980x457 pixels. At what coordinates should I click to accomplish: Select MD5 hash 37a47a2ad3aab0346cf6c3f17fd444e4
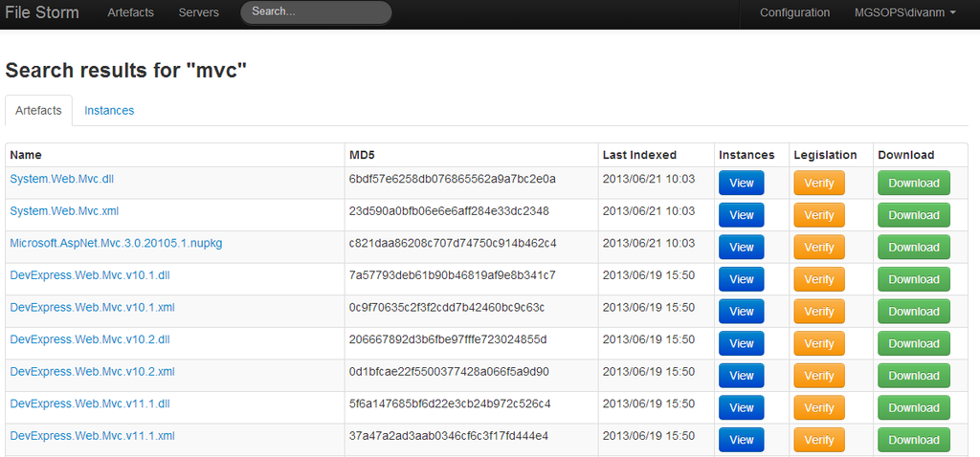[x=449, y=436]
